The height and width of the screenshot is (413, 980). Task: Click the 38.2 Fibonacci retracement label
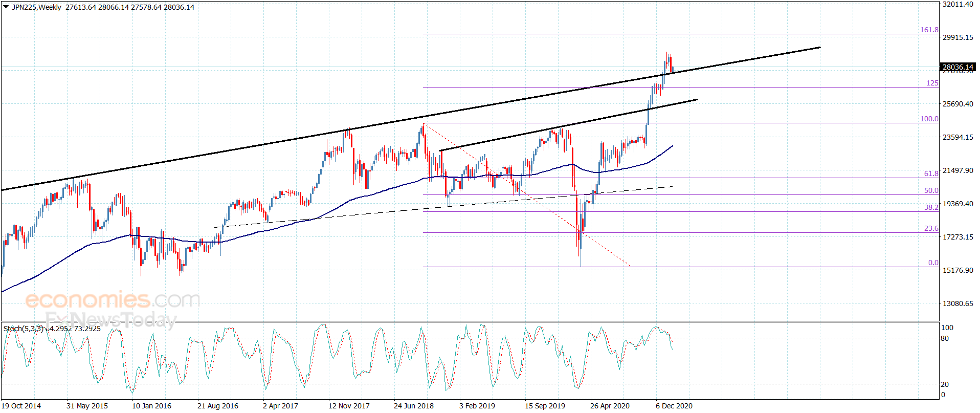point(931,207)
